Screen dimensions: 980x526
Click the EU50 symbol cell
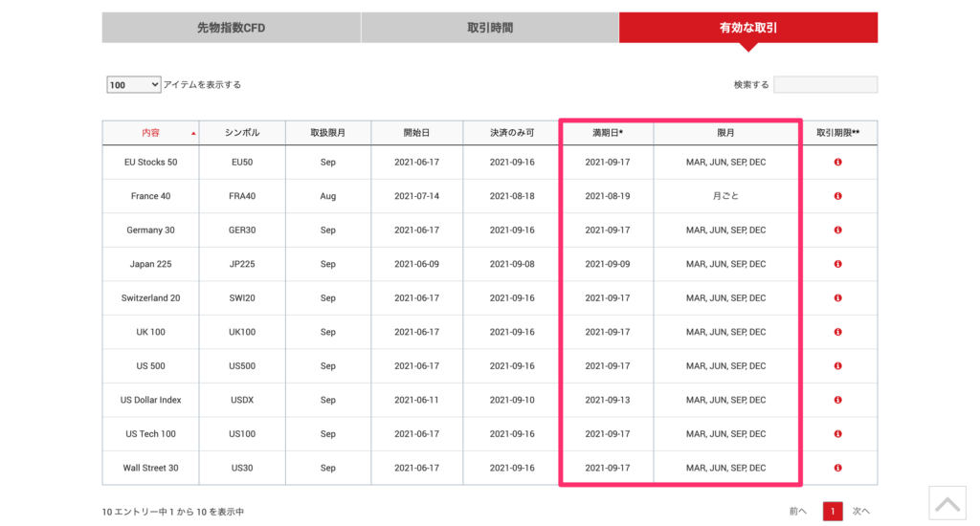pos(242,162)
